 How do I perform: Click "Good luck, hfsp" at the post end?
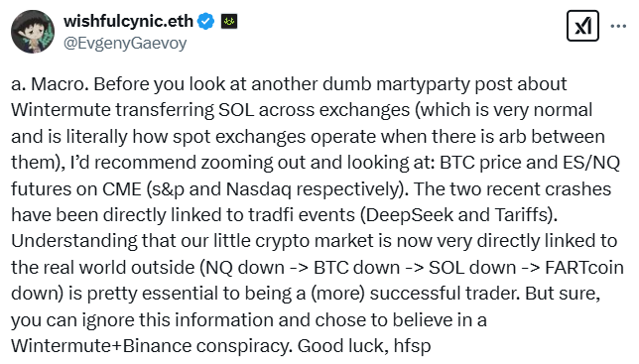(x=364, y=346)
